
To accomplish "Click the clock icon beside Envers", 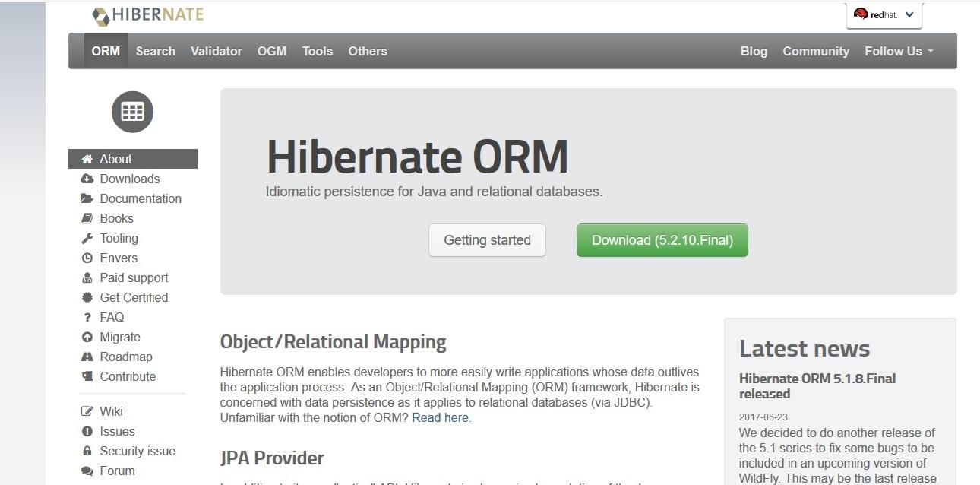I will (x=87, y=258).
